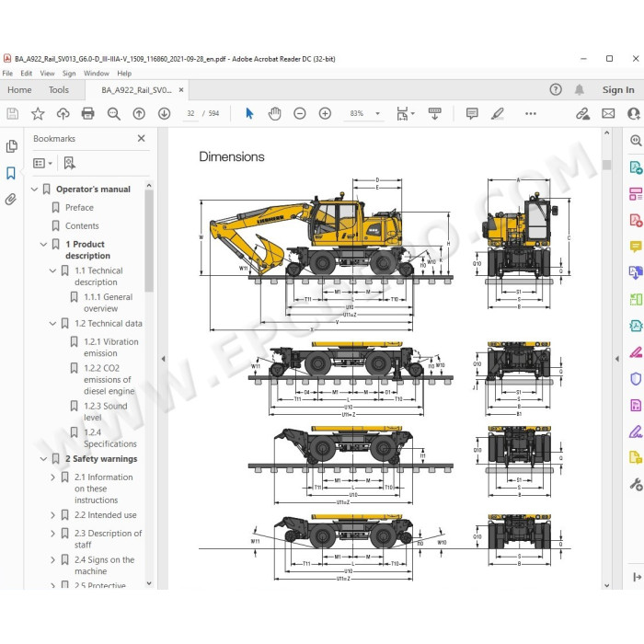Open the File menu
This screenshot has width=644, height=644.
[7, 73]
